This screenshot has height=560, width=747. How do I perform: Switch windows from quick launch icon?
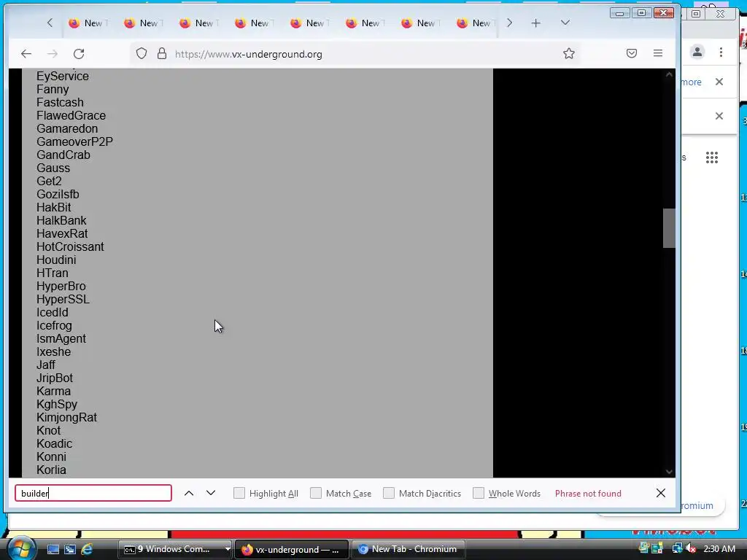[70, 550]
